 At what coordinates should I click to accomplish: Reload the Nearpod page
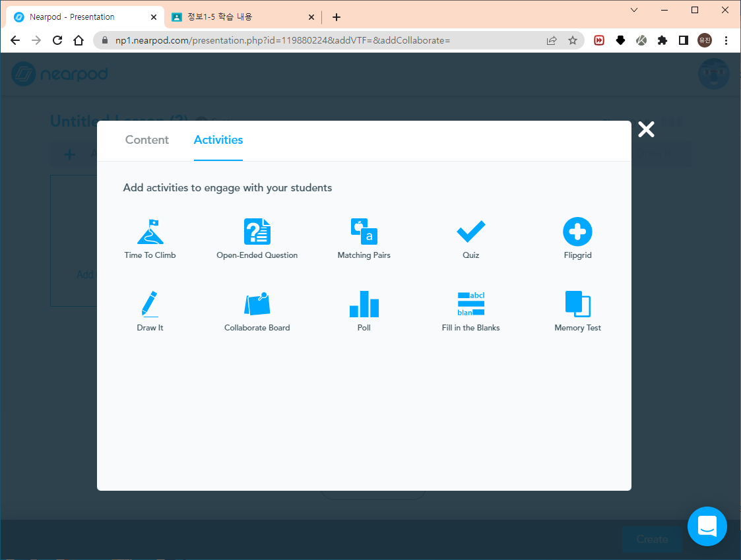click(x=57, y=41)
